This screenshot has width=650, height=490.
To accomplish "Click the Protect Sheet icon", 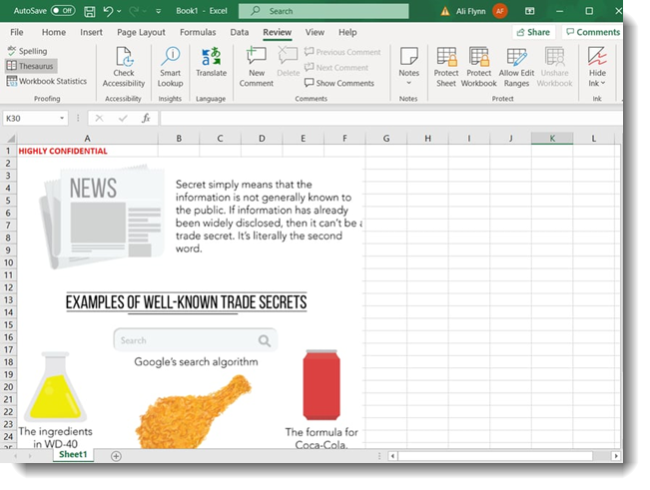I will 446,65.
